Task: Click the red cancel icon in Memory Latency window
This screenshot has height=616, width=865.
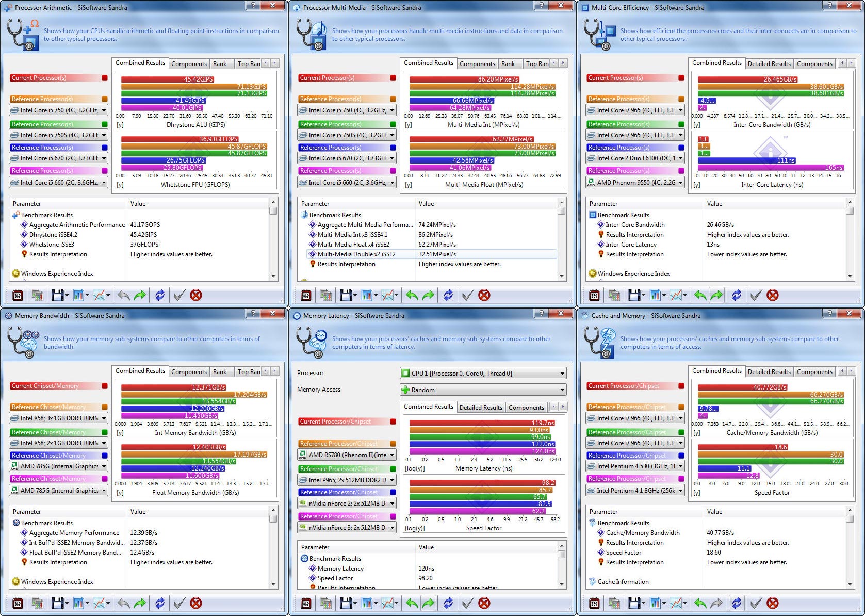Action: [484, 603]
